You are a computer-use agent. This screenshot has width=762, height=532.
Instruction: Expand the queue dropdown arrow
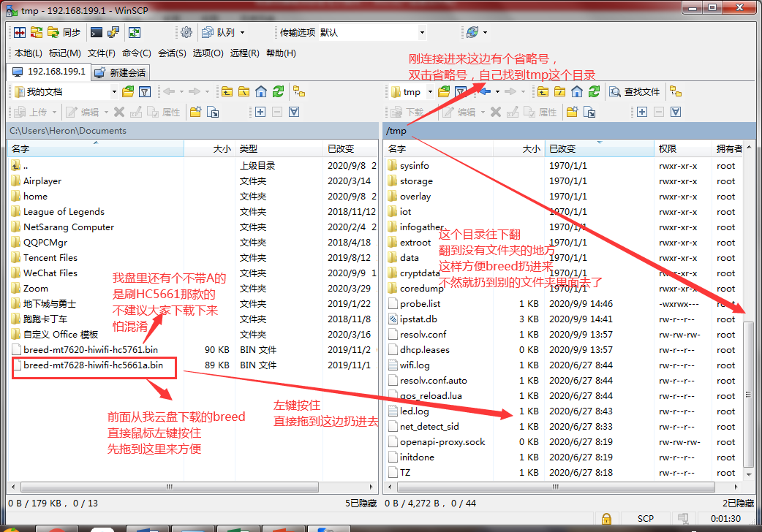242,33
